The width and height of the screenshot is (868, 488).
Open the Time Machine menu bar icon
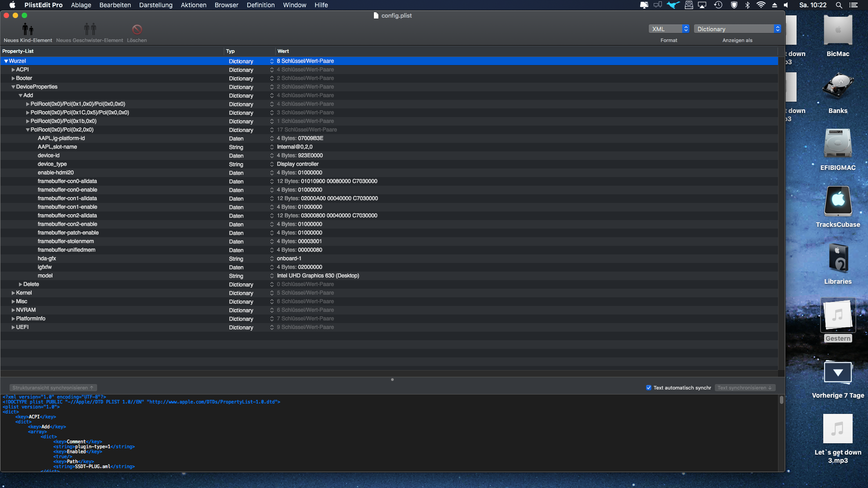pos(718,5)
